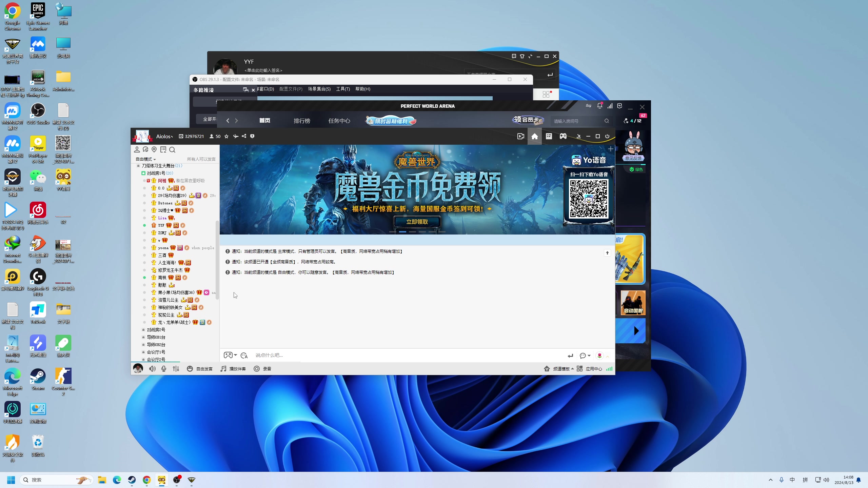The image size is (868, 488).
Task: Open Steam from the Windows taskbar
Action: pos(132,480)
